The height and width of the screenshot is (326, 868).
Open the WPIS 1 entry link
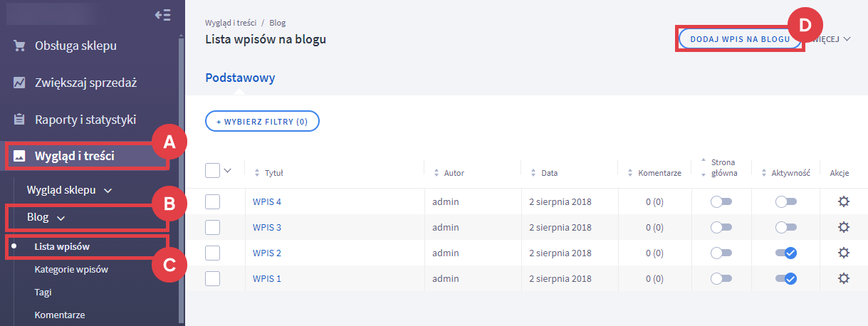[x=267, y=279]
